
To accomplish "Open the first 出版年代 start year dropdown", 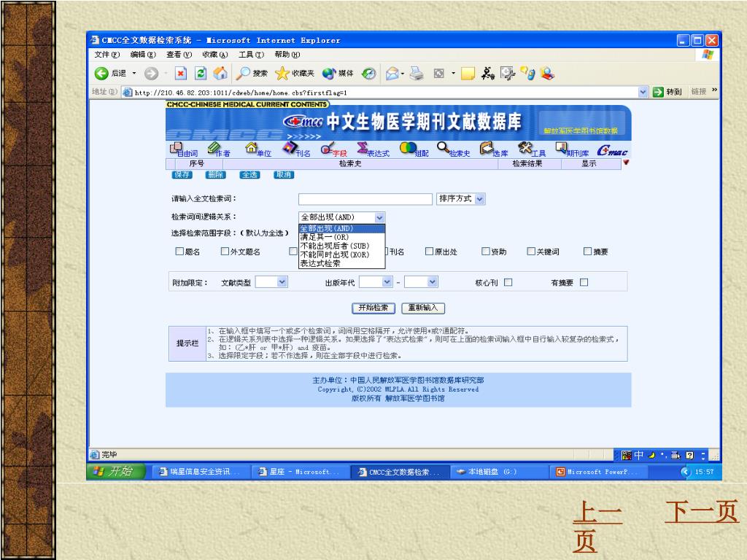I will click(x=376, y=282).
